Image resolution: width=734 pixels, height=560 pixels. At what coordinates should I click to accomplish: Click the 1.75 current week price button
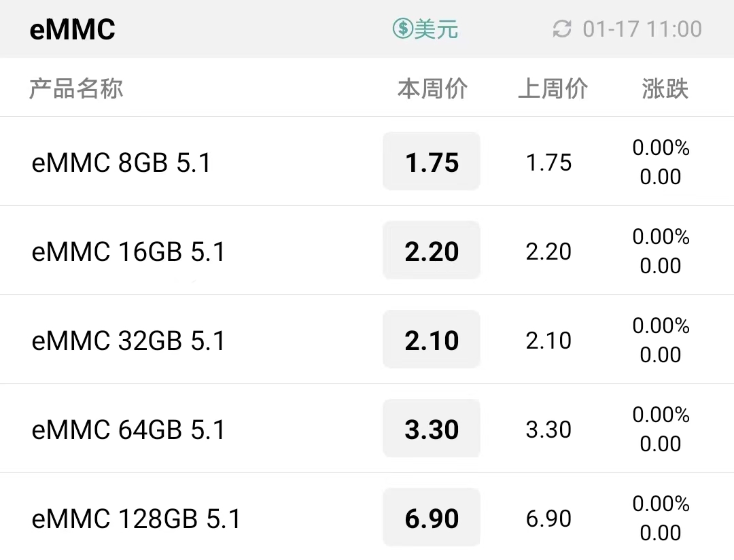pos(432,162)
